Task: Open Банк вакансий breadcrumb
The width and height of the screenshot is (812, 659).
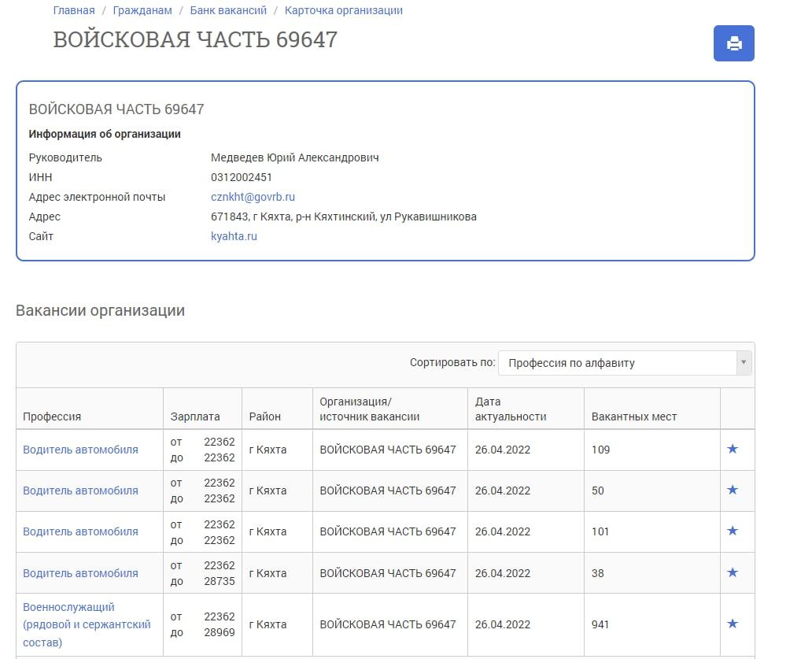Action: click(x=227, y=10)
